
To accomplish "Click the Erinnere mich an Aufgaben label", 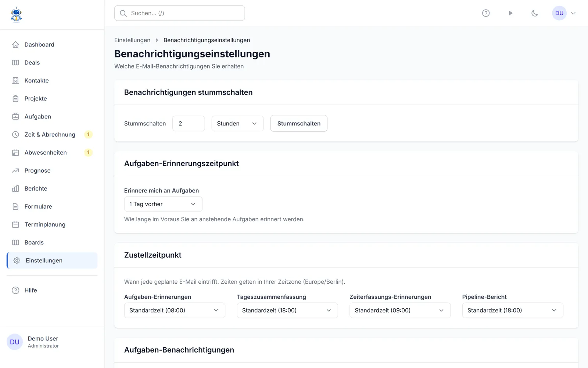I will click(161, 191).
